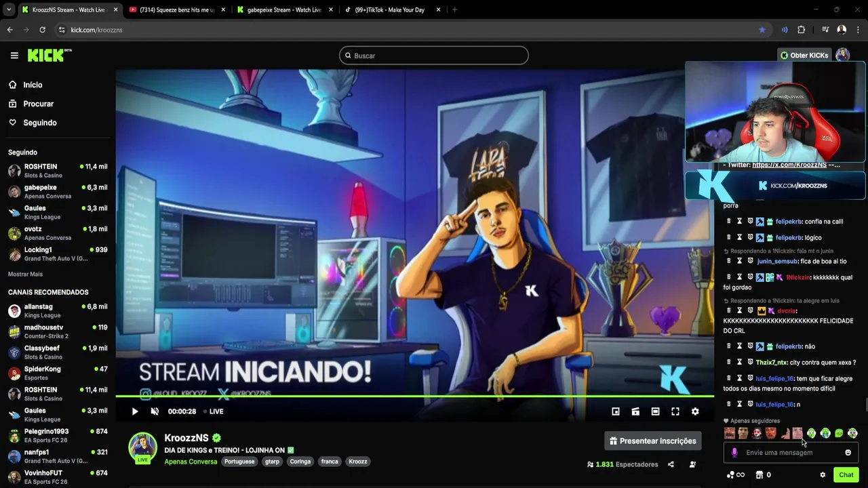Open the tab search dropdown arrow
This screenshot has width=868, height=488.
point(9,9)
